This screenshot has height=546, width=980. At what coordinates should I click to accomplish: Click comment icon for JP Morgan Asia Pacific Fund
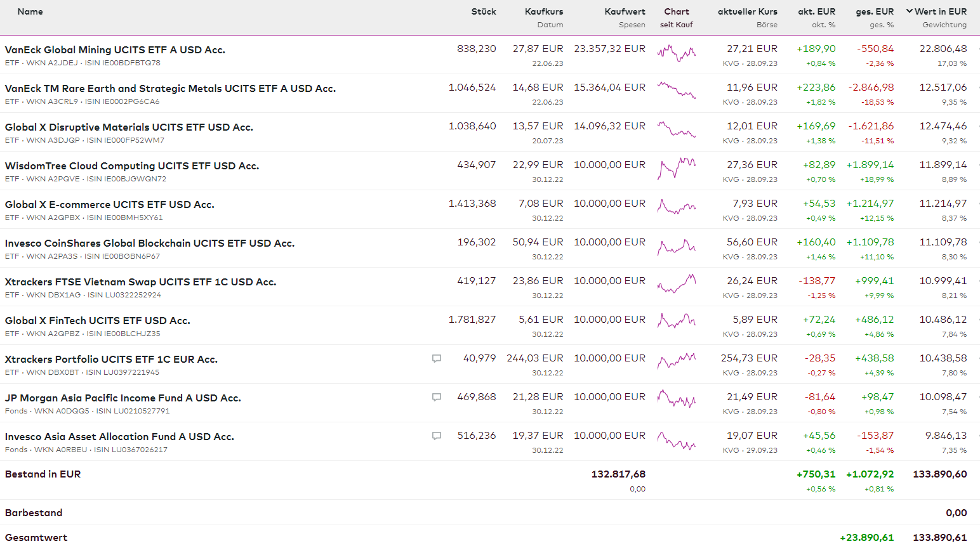(x=437, y=398)
